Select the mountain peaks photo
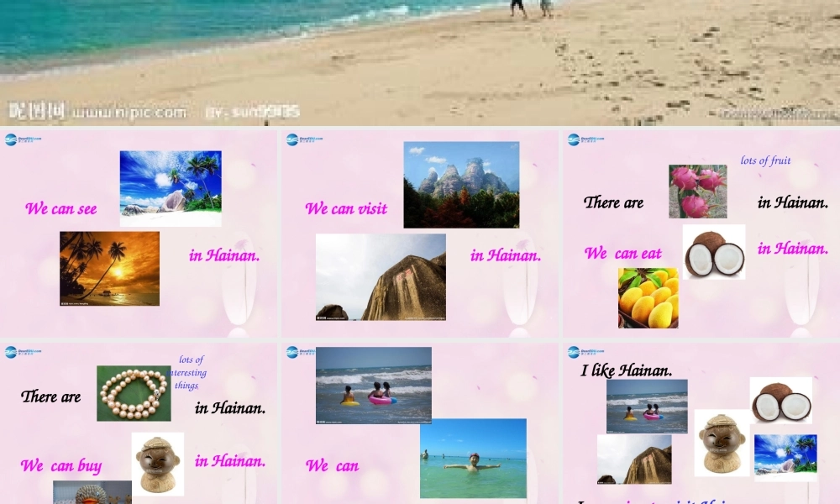The height and width of the screenshot is (504, 840). click(x=461, y=185)
